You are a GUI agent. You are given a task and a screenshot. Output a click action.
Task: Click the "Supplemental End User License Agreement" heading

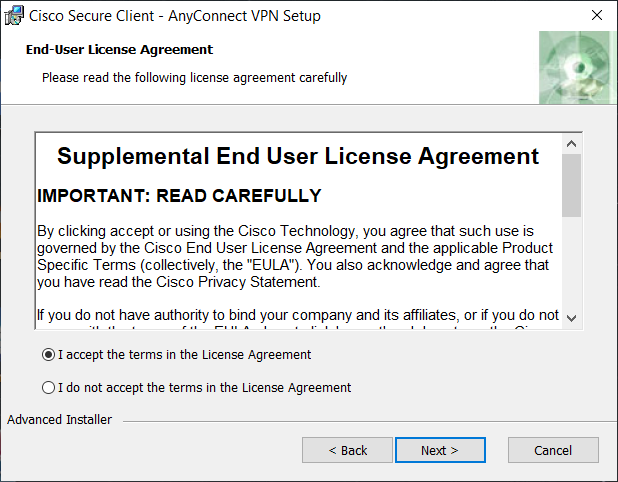[x=298, y=157]
